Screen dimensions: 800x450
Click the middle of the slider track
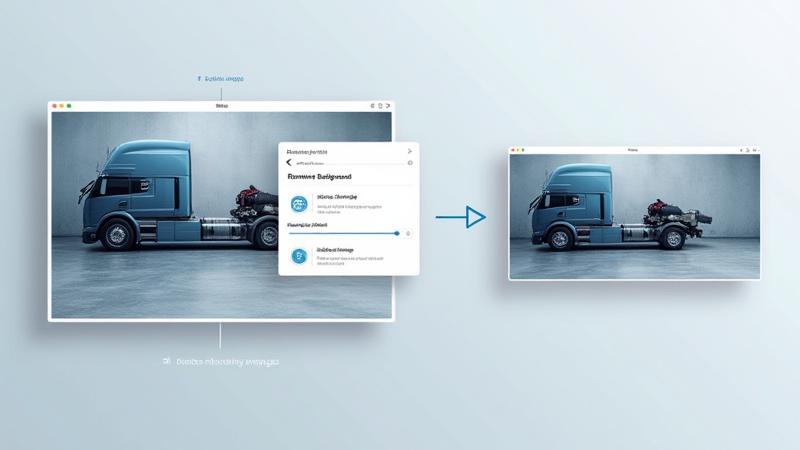[x=343, y=233]
